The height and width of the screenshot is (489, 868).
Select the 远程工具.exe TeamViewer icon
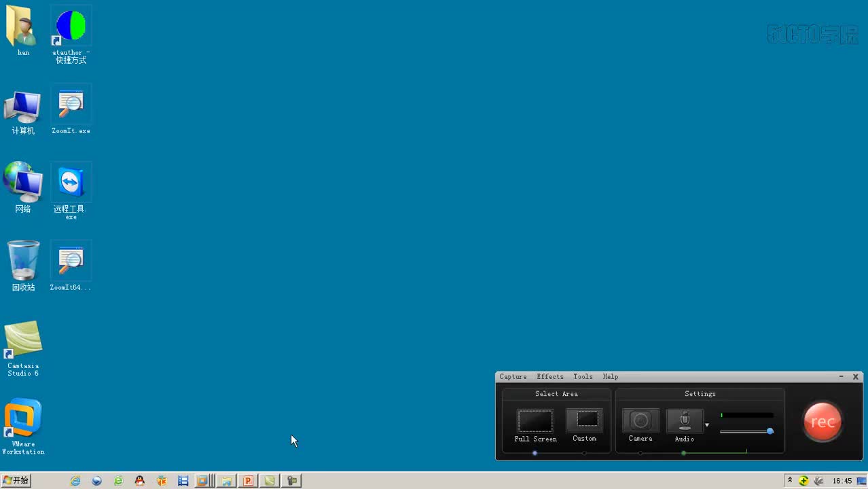pos(71,192)
